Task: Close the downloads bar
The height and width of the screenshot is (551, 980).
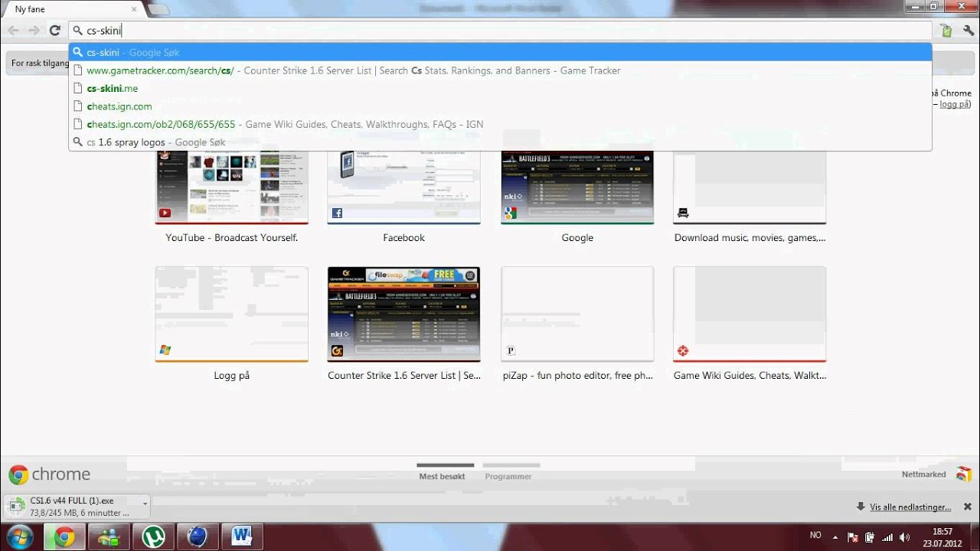Action: (967, 507)
